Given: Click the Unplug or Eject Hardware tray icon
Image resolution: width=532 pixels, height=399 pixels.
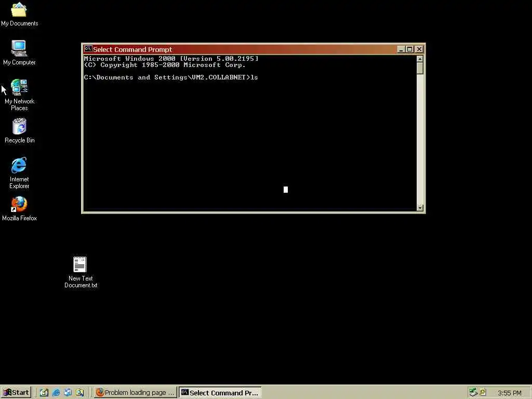Looking at the screenshot, I should click(x=473, y=392).
